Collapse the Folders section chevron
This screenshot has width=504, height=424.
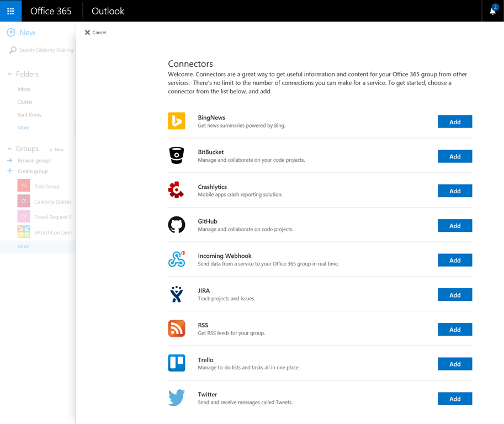9,75
